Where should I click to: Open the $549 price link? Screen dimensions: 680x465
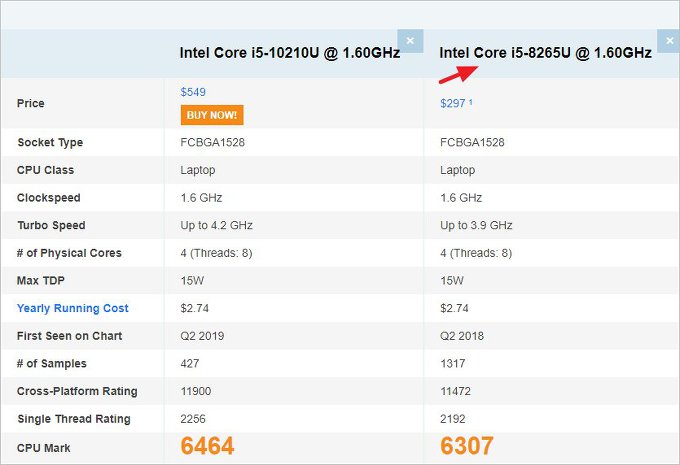193,92
